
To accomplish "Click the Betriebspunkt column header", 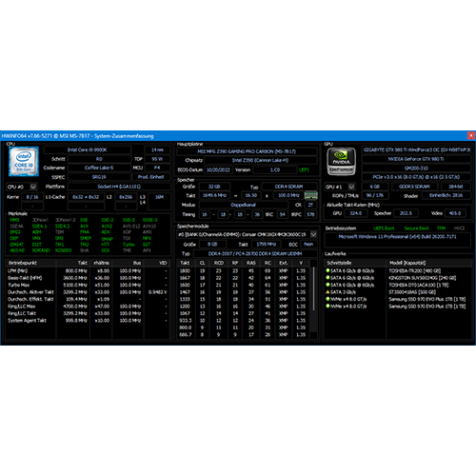I will coord(30,263).
